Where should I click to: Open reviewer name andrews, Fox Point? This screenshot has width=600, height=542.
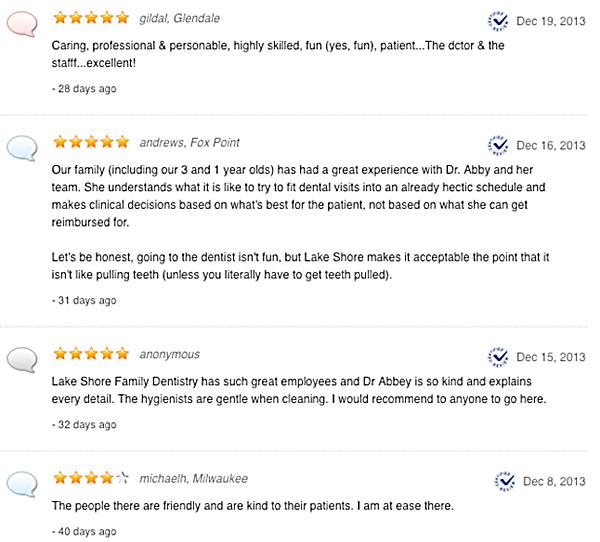click(189, 143)
